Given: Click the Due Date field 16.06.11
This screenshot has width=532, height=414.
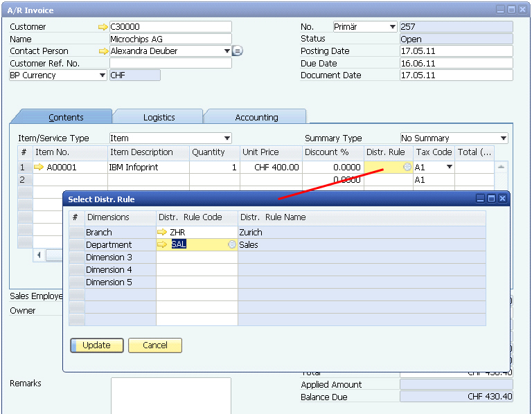Looking at the screenshot, I should (456, 64).
